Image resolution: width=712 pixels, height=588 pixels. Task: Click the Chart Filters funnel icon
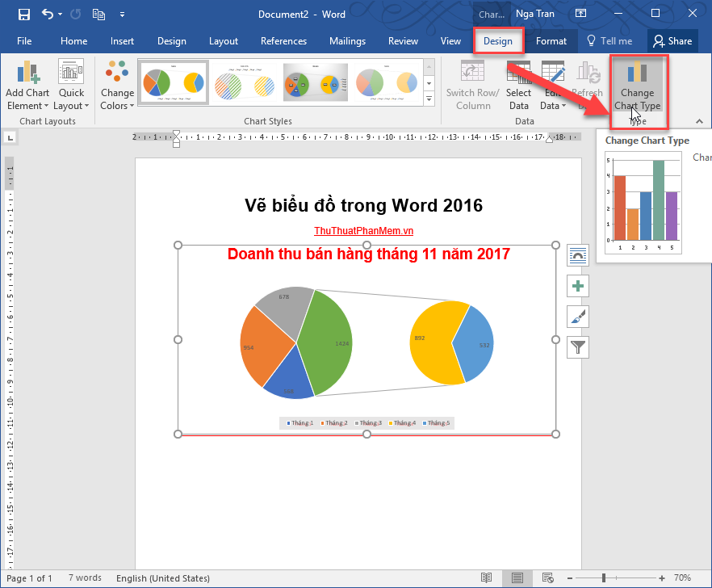click(x=577, y=346)
